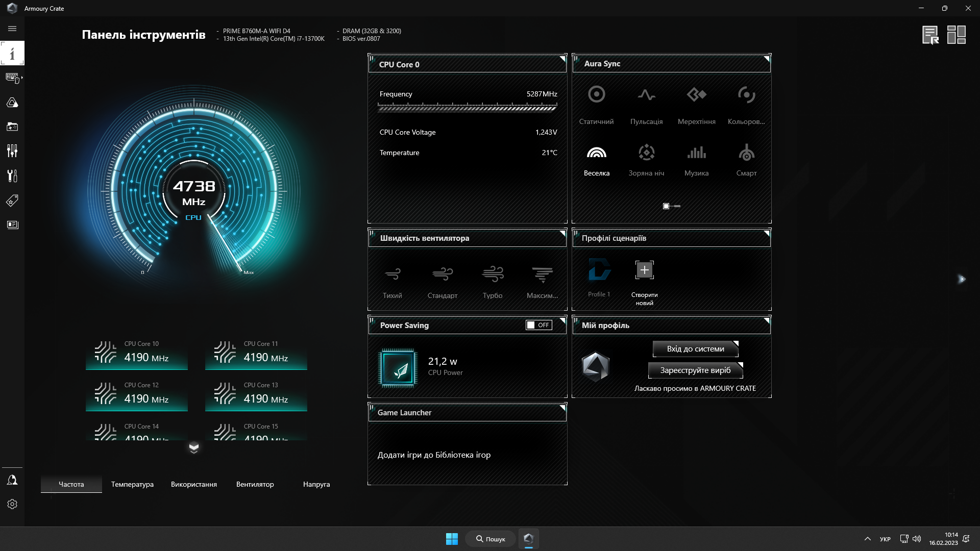Switch to the Температура tab

tap(132, 484)
